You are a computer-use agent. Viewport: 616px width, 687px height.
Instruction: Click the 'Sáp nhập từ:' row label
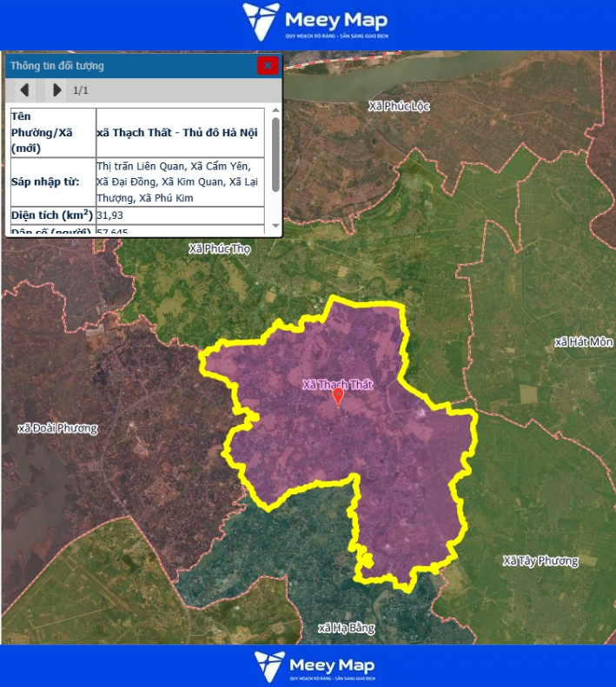click(x=53, y=182)
